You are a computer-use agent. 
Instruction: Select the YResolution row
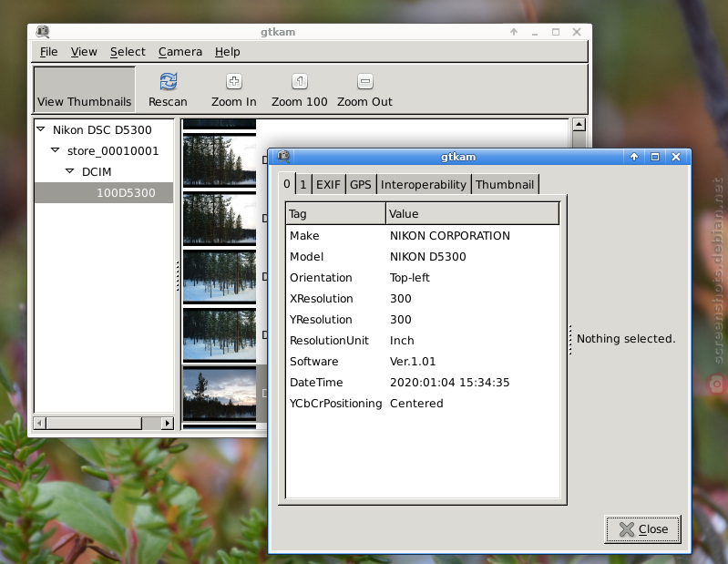point(423,320)
